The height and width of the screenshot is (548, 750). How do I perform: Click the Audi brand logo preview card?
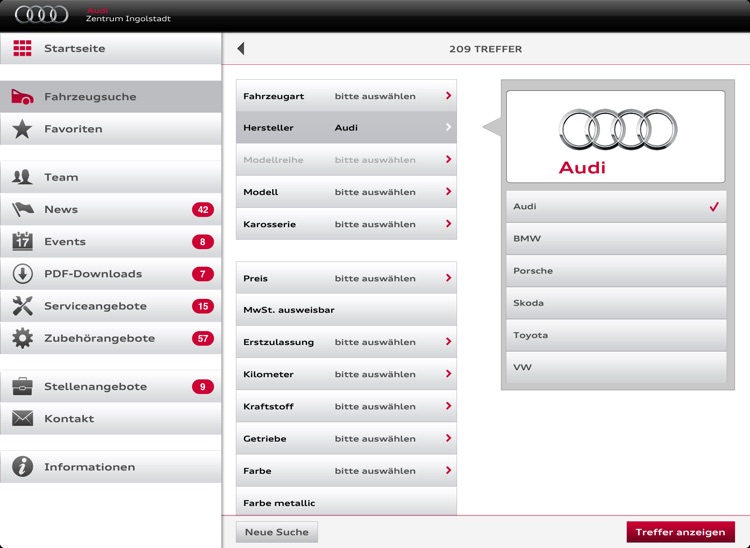point(616,136)
